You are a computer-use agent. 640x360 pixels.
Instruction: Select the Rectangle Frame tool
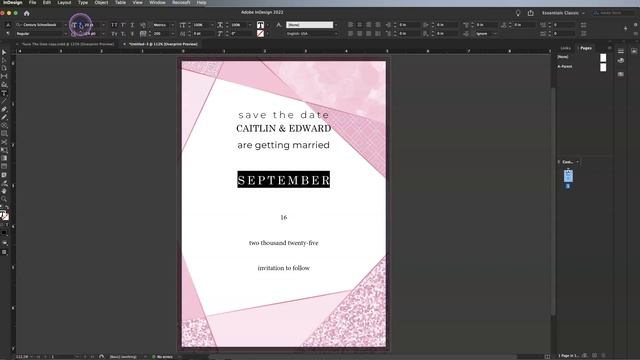point(4,126)
